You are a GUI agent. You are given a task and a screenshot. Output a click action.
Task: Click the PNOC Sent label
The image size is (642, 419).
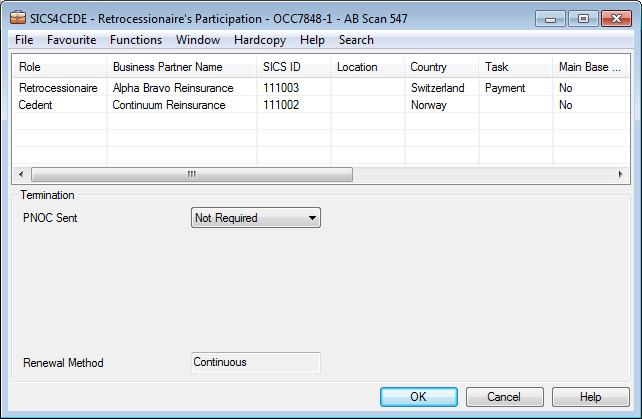coord(50,217)
